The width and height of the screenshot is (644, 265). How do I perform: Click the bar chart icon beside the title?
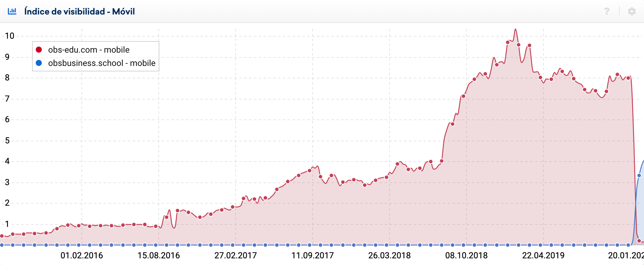point(12,11)
